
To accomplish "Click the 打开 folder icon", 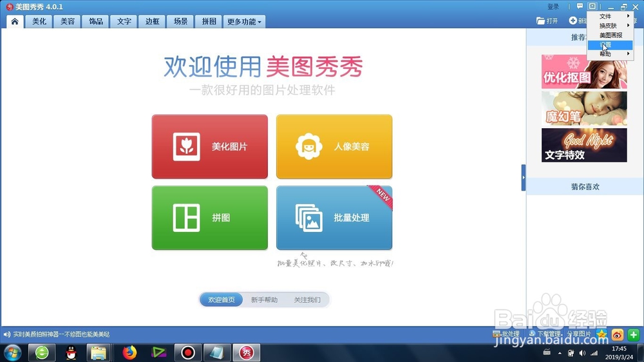I will pyautogui.click(x=540, y=21).
